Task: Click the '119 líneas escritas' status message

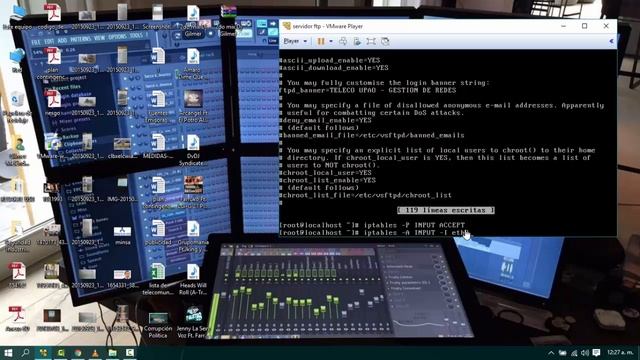Action: coord(446,210)
